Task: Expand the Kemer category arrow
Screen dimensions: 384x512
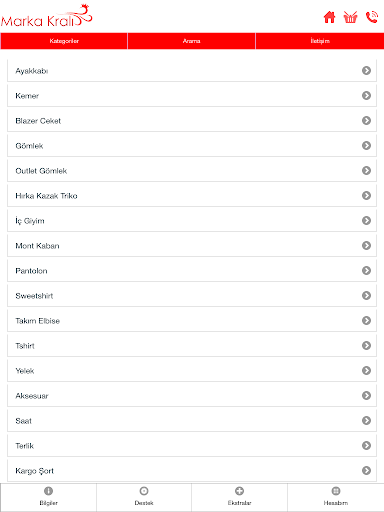Action: [x=366, y=95]
